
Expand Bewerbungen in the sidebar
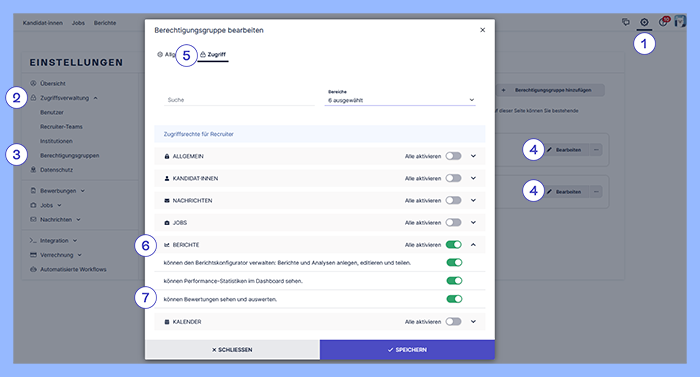[x=83, y=191]
